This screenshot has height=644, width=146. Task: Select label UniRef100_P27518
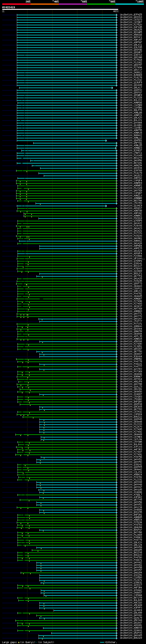tap(131, 60)
